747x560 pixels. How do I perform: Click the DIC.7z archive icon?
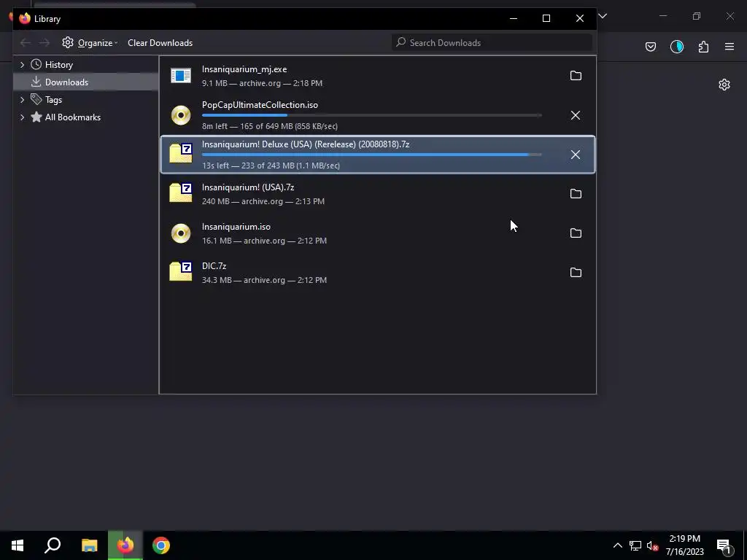point(181,271)
